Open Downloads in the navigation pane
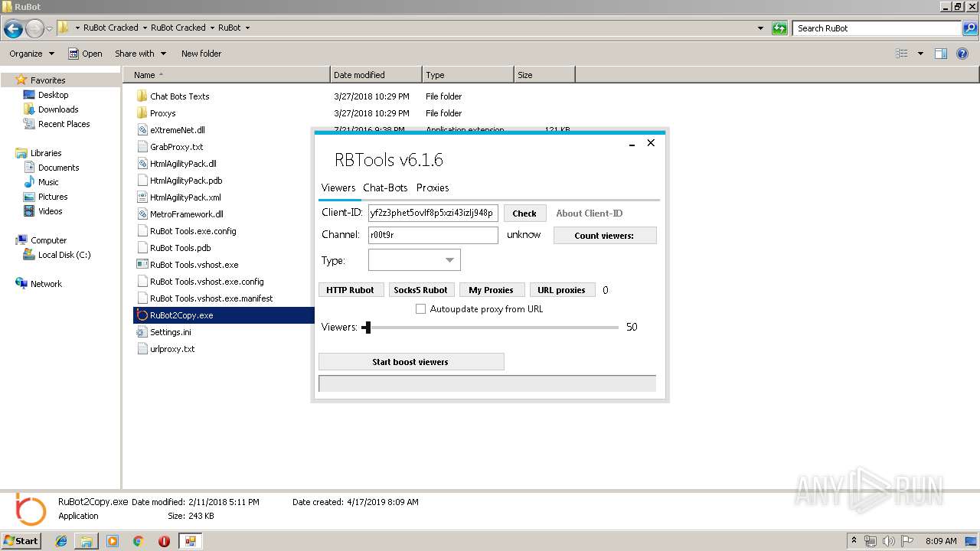980x551 pixels. point(58,109)
